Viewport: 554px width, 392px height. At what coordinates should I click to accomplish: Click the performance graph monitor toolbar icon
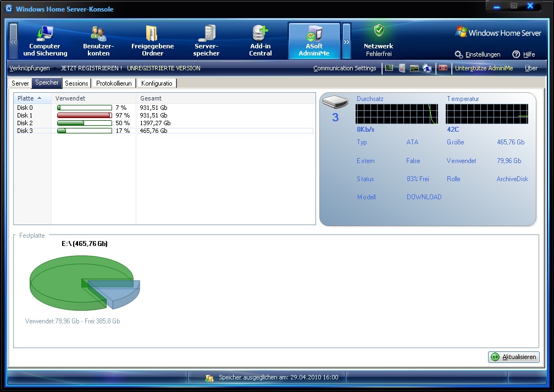(414, 68)
